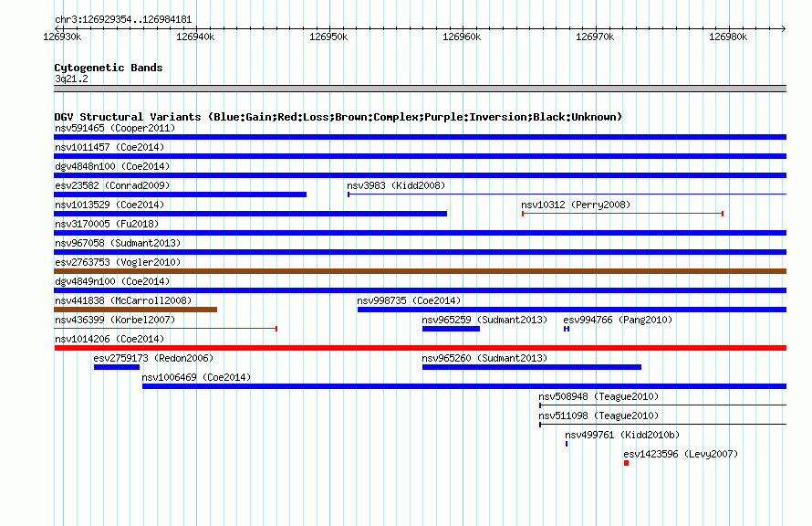
Task: Click the nsv591465 (Cooper2011) variant label
Action: [115, 128]
